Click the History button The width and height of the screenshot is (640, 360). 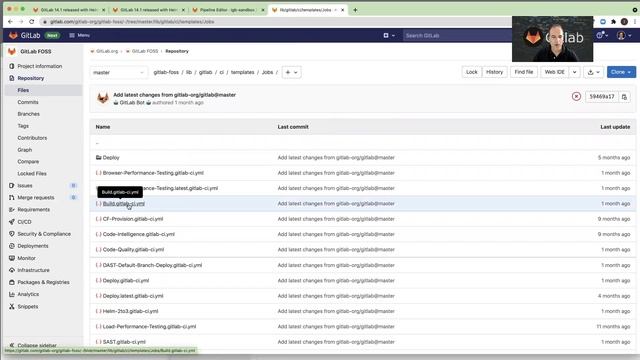pyautogui.click(x=494, y=72)
